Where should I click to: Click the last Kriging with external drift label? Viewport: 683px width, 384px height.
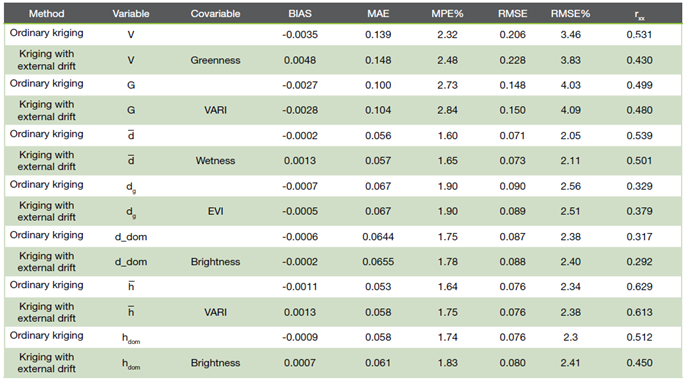pyautogui.click(x=47, y=363)
